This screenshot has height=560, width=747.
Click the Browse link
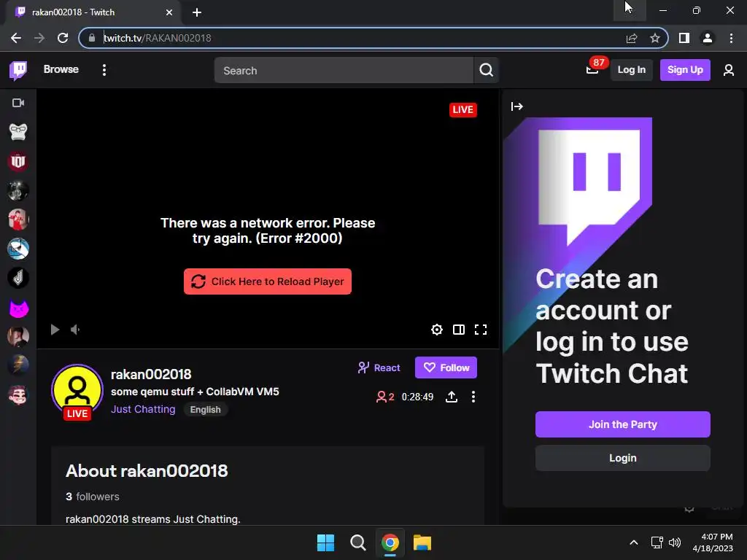point(61,69)
